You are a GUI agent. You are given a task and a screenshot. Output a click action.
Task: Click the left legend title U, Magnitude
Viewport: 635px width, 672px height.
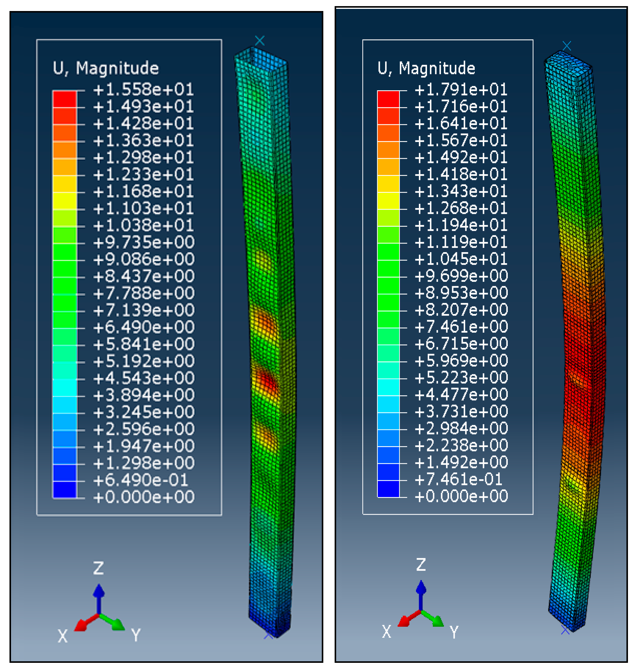pos(106,68)
